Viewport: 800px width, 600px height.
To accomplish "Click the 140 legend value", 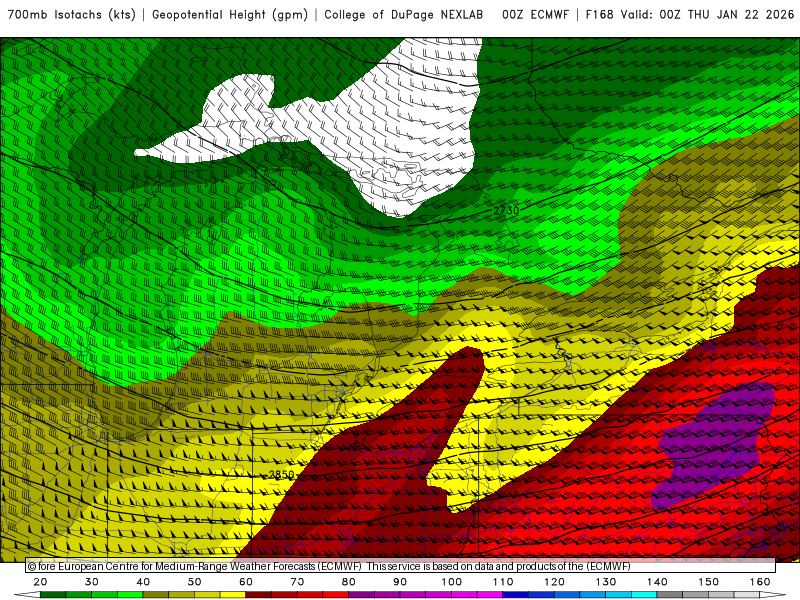I will point(657,582).
